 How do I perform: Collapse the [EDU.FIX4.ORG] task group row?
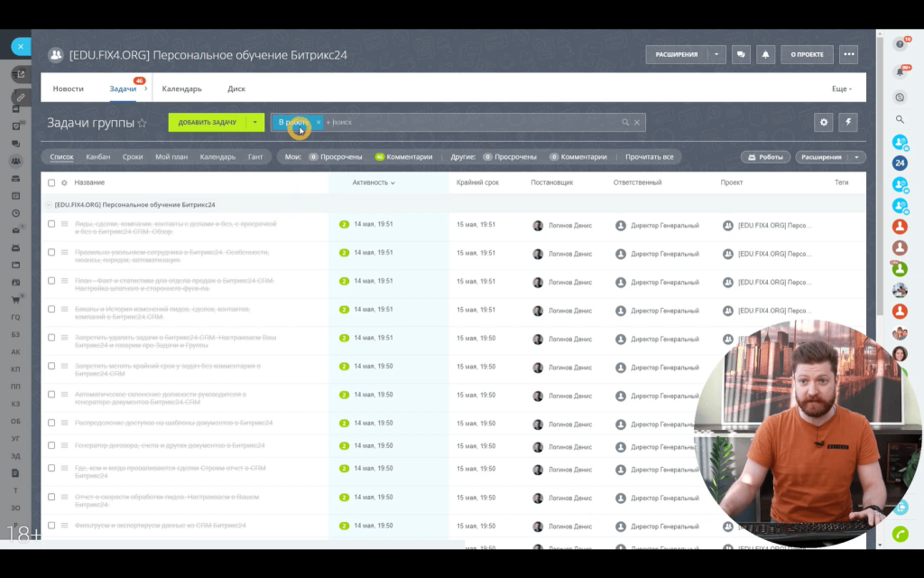coord(49,205)
